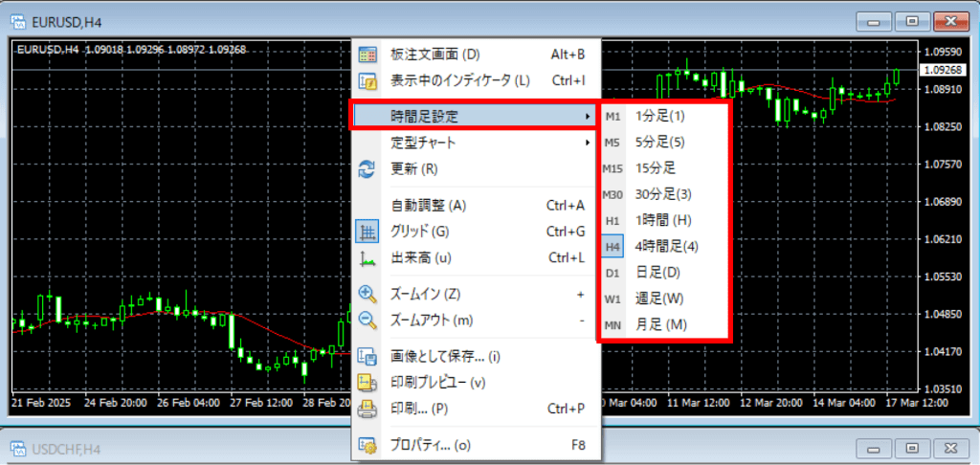Click the D1 timeframe icon

[x=613, y=273]
